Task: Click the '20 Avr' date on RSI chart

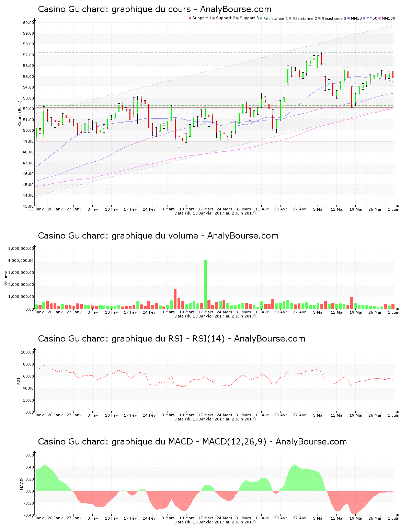Action: (281, 415)
